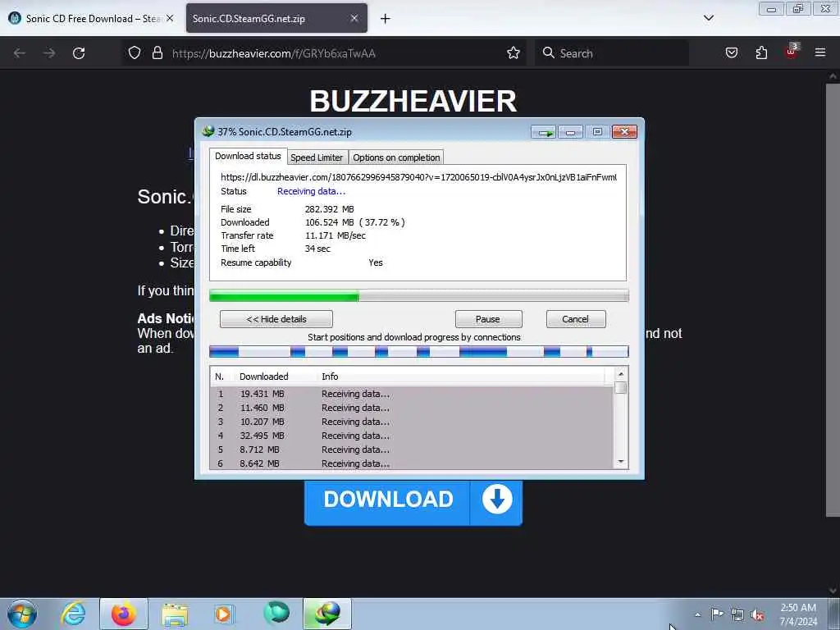Select connection row 5 with 8.712 MB
Image resolution: width=840 pixels, height=630 pixels.
pyautogui.click(x=412, y=450)
